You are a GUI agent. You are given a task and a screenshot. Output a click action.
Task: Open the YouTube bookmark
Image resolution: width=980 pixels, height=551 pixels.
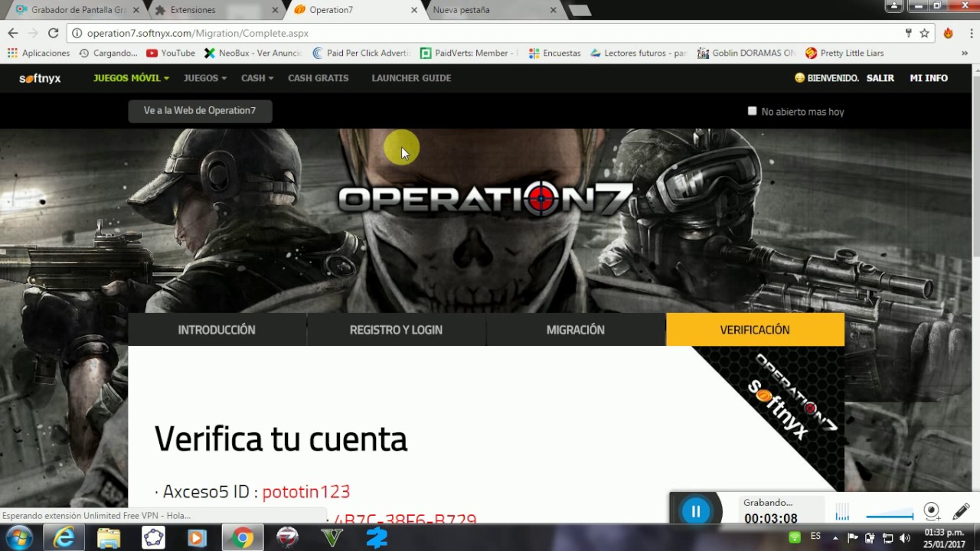coord(171,53)
